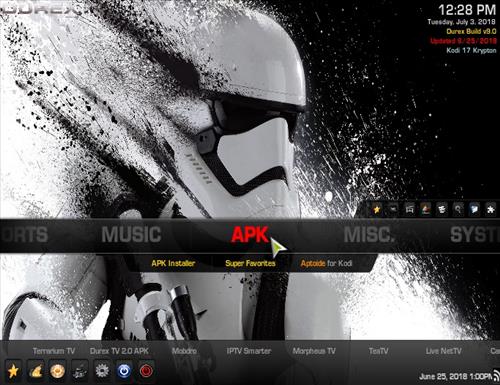
Task: Open TeaTV shortcut
Action: 378,351
